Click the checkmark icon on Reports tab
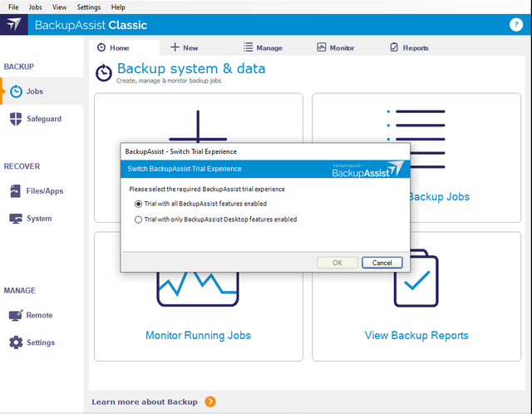This screenshot has height=414, width=532. point(394,47)
